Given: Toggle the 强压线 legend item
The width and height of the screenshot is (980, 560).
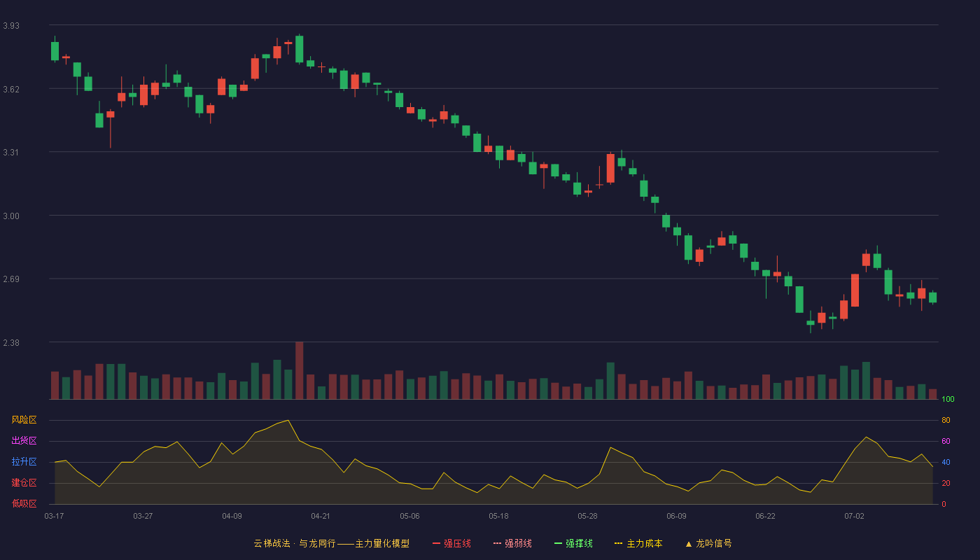Looking at the screenshot, I should tap(451, 543).
